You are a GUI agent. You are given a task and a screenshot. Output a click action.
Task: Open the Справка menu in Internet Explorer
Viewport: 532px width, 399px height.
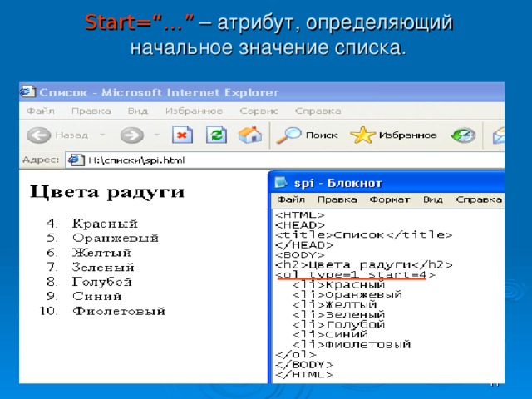(318, 111)
